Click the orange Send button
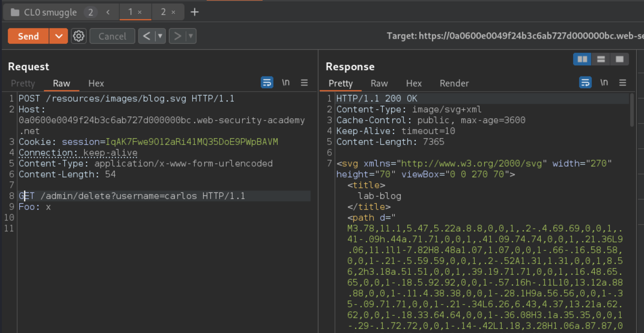Screen dimensions: 644x333 point(28,36)
